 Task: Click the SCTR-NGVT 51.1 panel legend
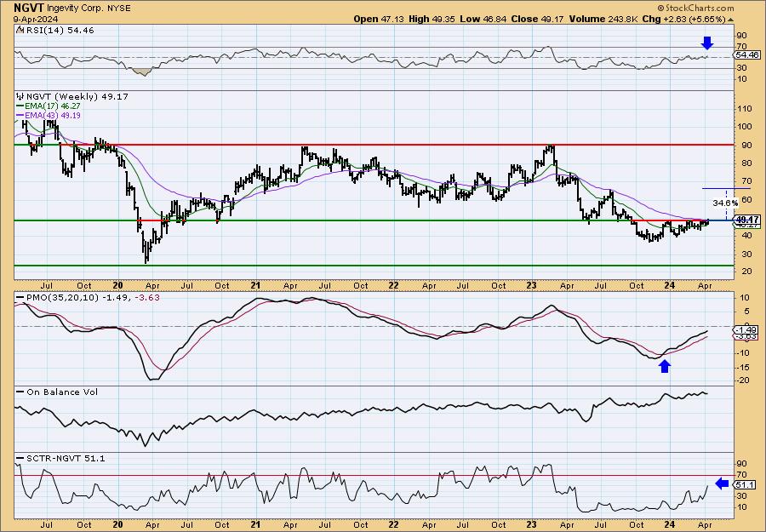pyautogui.click(x=66, y=458)
